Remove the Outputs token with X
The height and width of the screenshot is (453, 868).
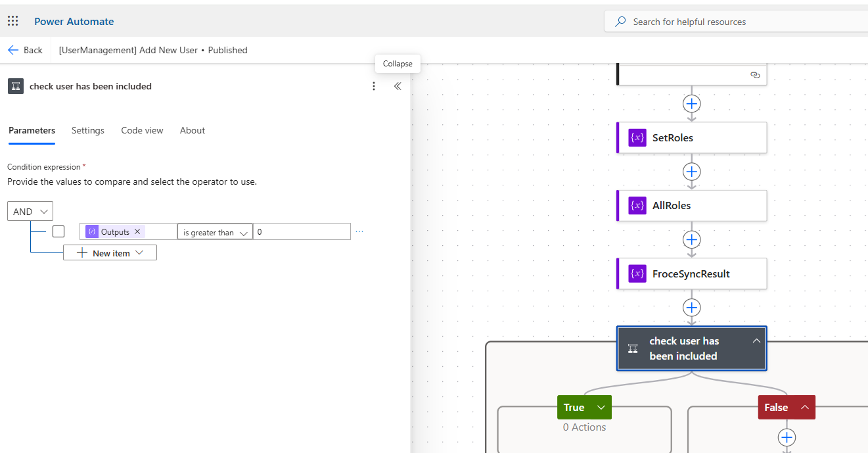click(x=137, y=231)
